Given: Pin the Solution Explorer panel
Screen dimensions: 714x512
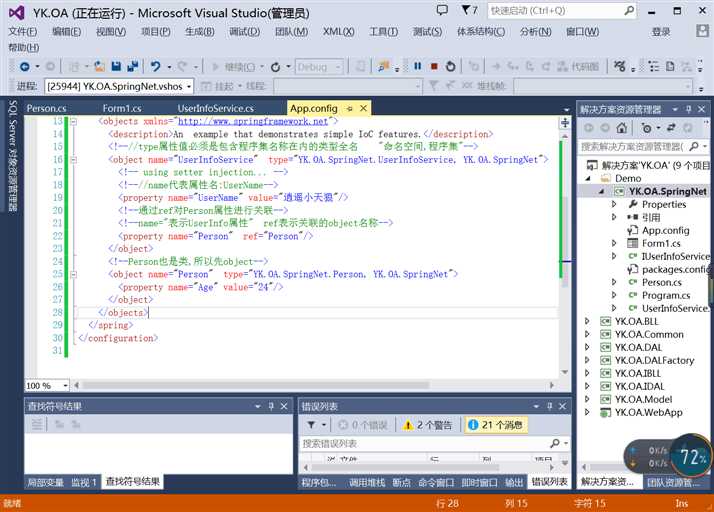Looking at the screenshot, I should tap(688, 109).
